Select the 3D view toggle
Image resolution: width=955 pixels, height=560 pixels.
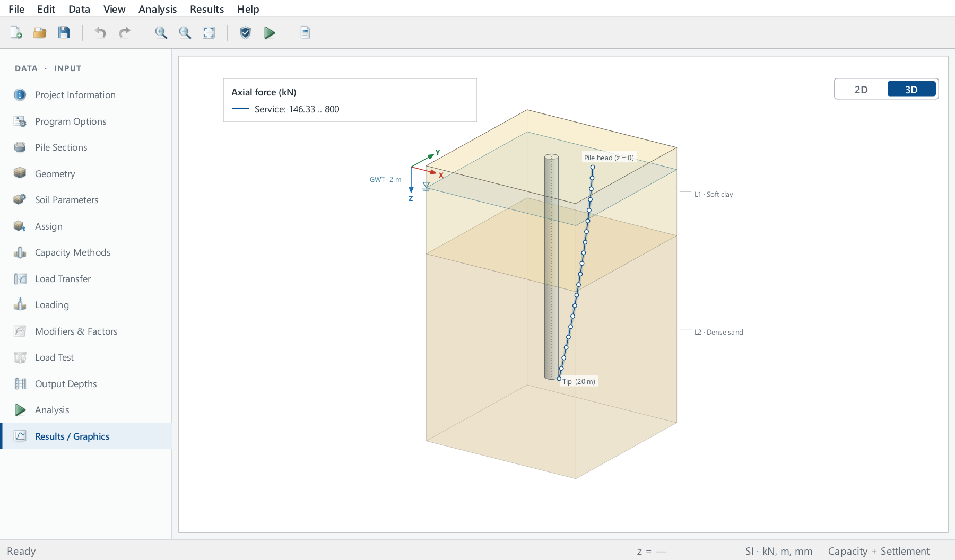[911, 89]
